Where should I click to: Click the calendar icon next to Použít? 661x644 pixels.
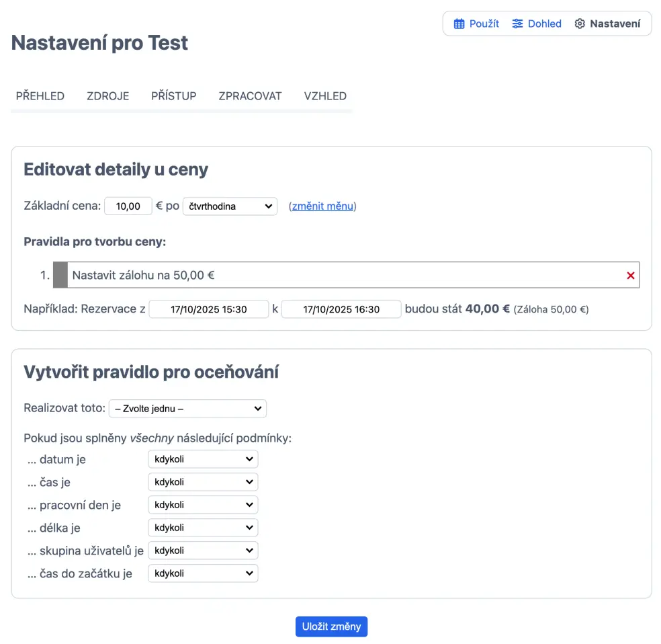point(459,24)
